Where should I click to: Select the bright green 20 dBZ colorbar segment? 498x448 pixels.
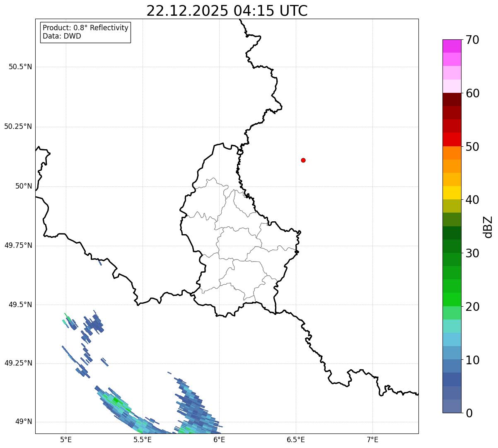tap(452, 299)
